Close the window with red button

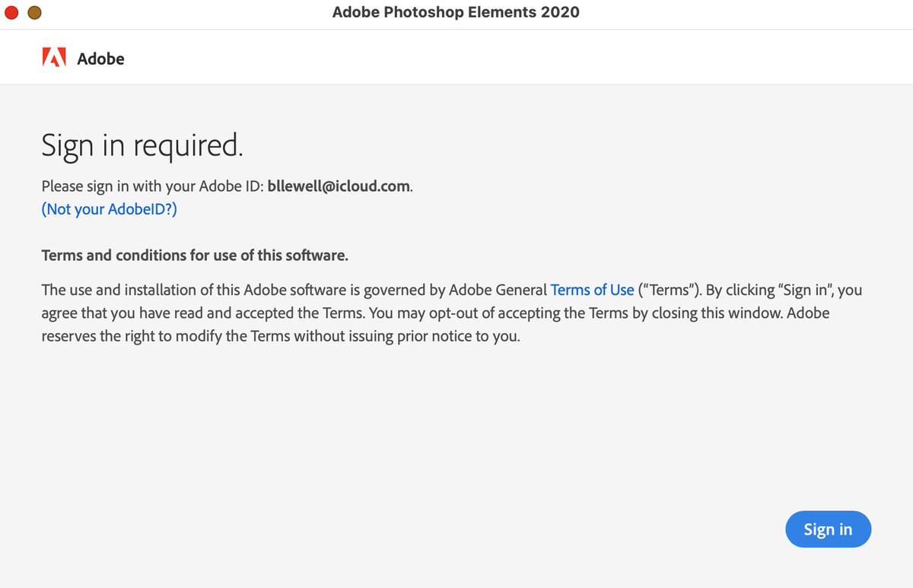coord(11,12)
